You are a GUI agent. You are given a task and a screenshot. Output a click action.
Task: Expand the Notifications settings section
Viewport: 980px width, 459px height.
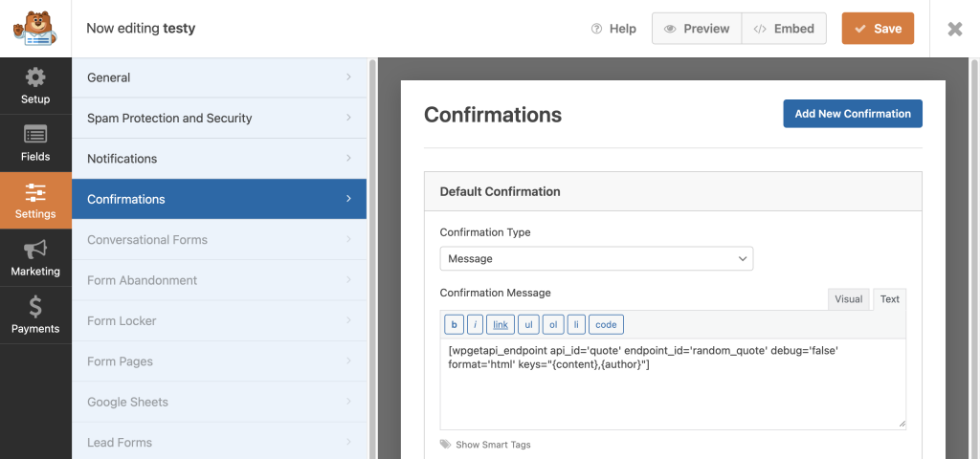[x=219, y=159]
